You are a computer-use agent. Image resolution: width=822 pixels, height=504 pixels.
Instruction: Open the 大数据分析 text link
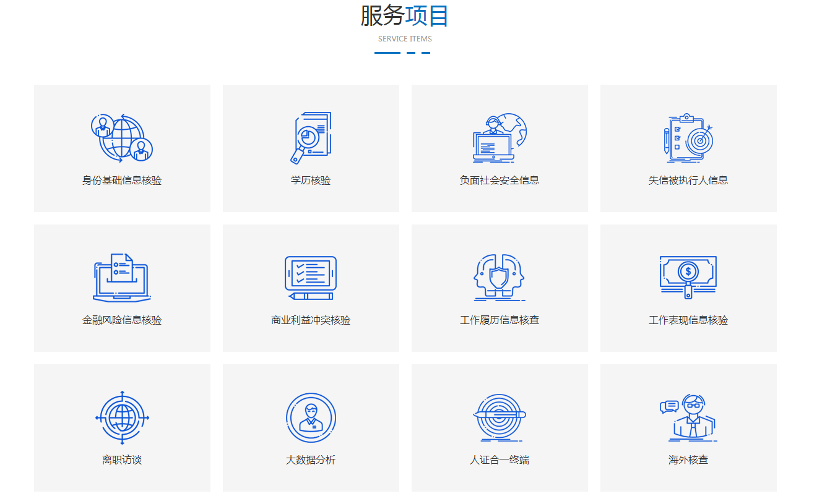click(x=311, y=460)
